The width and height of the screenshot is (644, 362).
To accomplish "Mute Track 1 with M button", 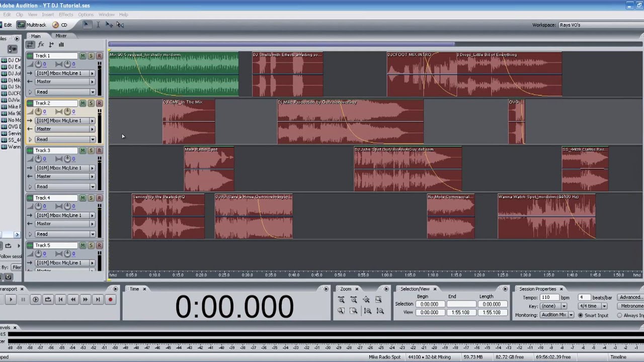I will 83,56.
